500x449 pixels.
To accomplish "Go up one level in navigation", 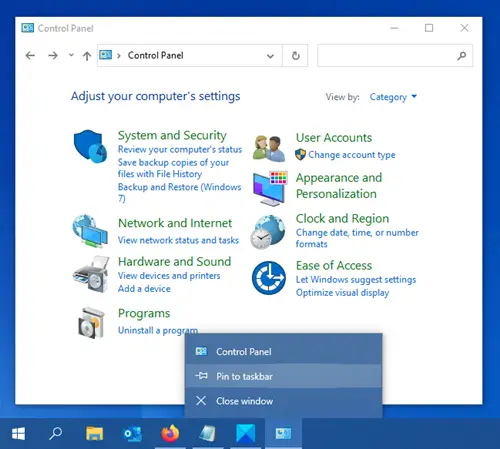I will [87, 56].
